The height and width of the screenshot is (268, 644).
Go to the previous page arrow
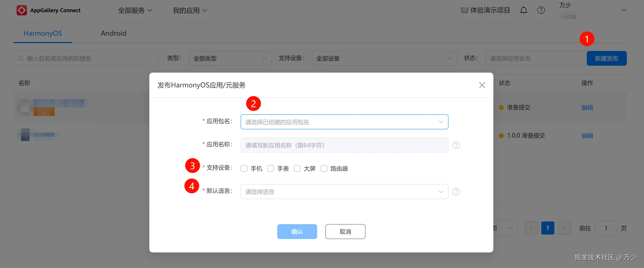531,228
